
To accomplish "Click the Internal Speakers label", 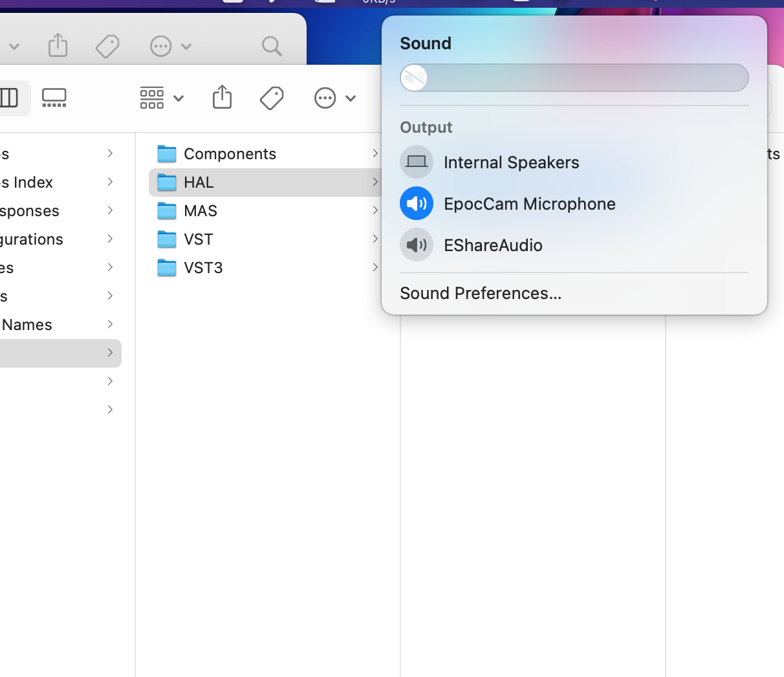I will [511, 162].
